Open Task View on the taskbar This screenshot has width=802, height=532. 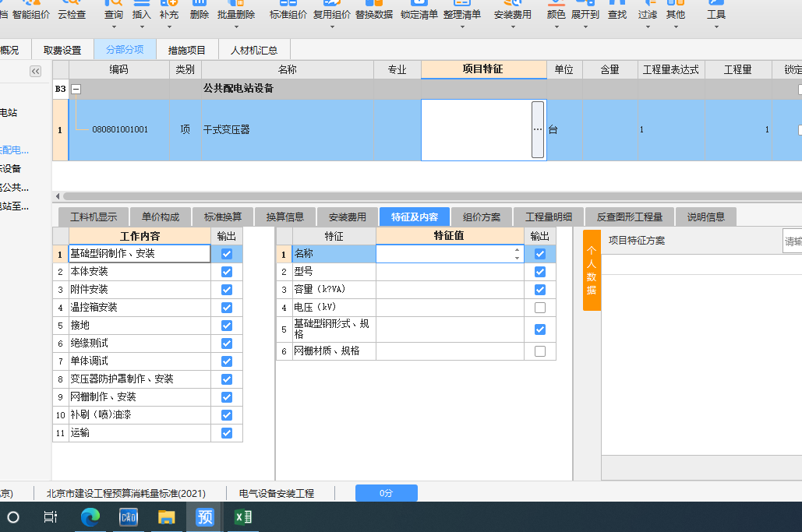[x=51, y=517]
